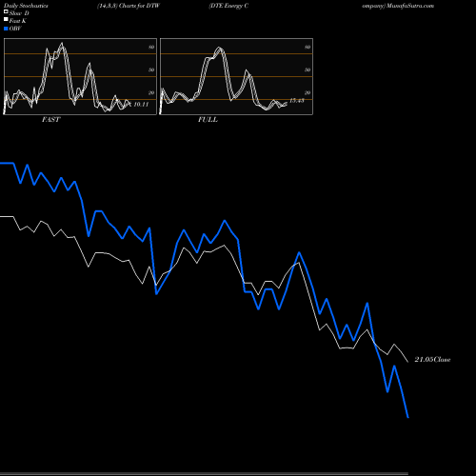
Task: Select the 'OBV' legend label
Action: click(x=15, y=29)
